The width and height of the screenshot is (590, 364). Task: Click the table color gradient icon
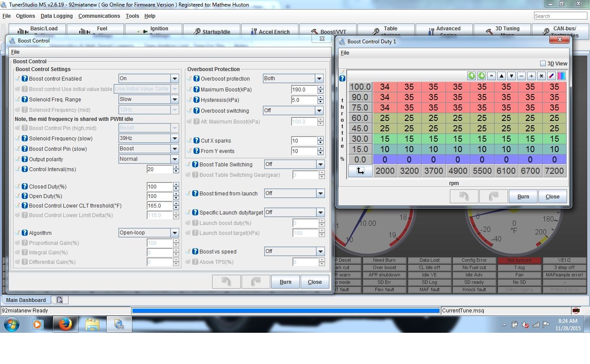point(561,76)
